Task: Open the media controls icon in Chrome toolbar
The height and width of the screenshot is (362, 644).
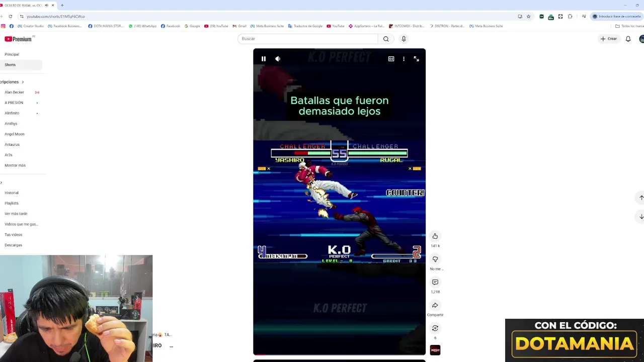Action: (584, 16)
